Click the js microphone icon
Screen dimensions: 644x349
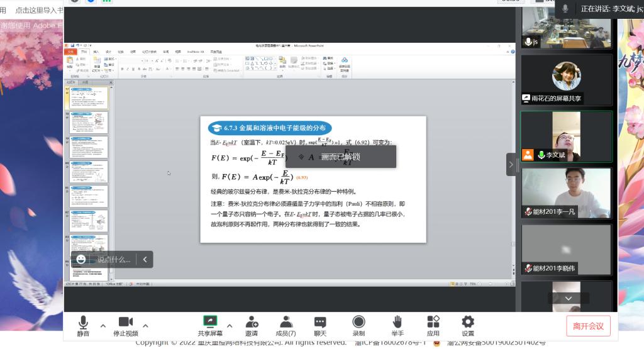click(528, 42)
